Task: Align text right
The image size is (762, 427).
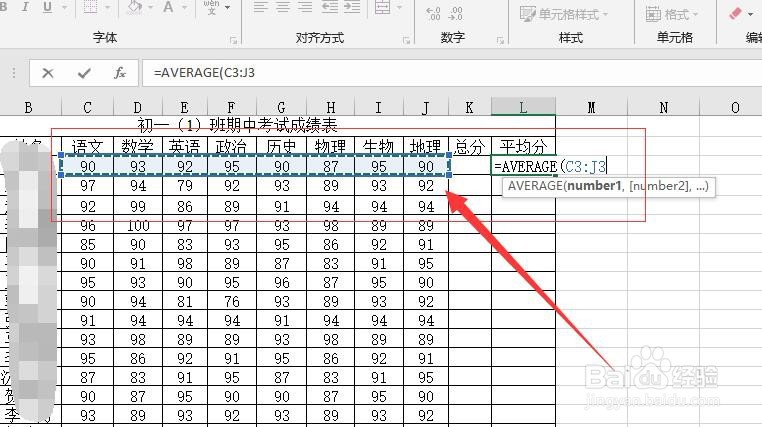Action: pos(305,7)
